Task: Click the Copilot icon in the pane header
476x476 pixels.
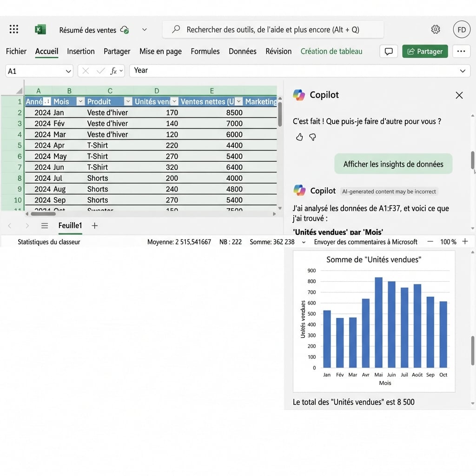Action: 298,95
